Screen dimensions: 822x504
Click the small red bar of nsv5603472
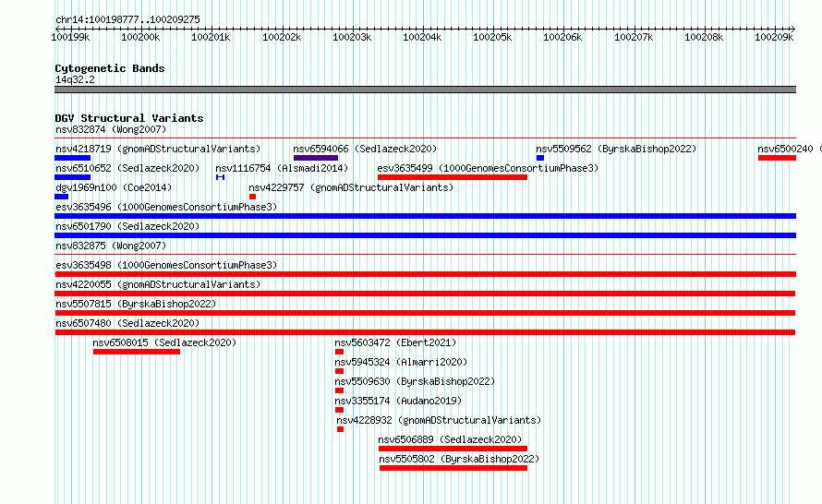(339, 352)
